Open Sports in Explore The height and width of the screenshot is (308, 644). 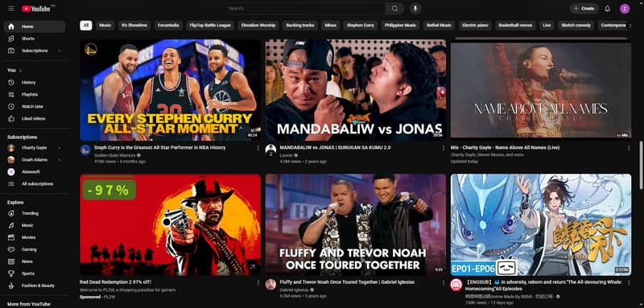[x=35, y=273]
